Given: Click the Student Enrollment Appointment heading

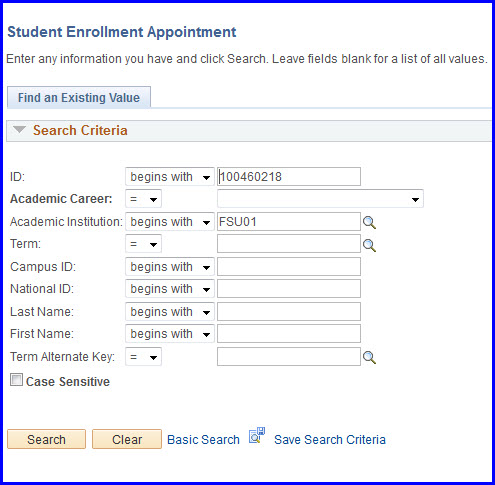Looking at the screenshot, I should 122,32.
